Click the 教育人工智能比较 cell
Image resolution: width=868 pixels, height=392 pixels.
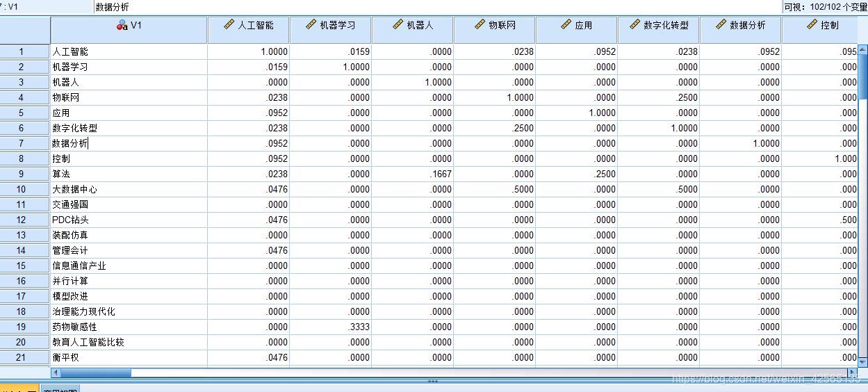click(129, 342)
